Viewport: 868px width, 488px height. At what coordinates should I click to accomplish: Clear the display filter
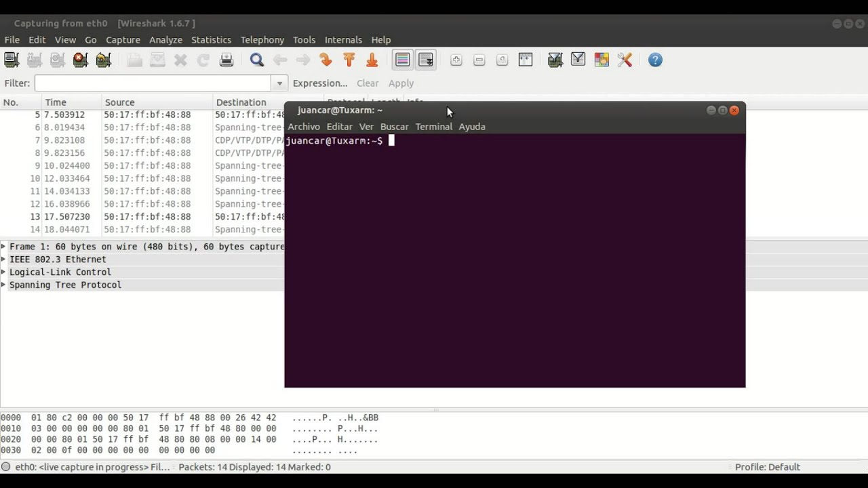(x=368, y=83)
